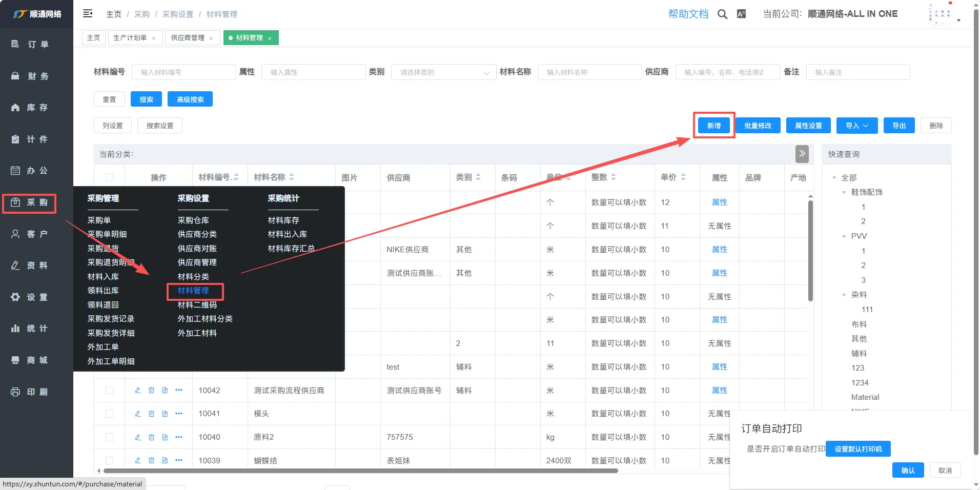
Task: Close the 生产计划单 tab
Action: 154,38
